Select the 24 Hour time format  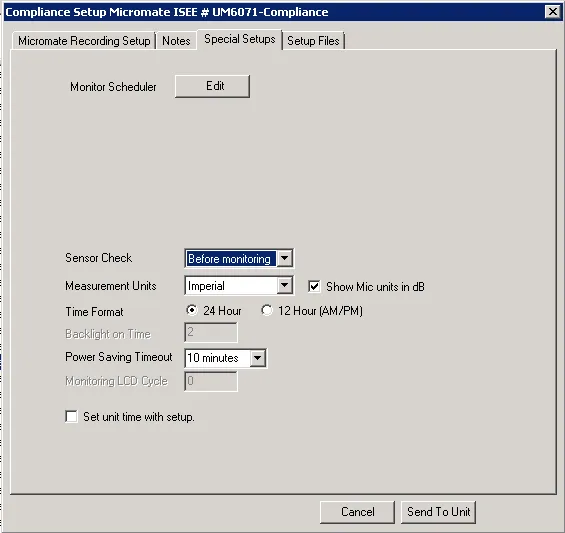coord(192,310)
